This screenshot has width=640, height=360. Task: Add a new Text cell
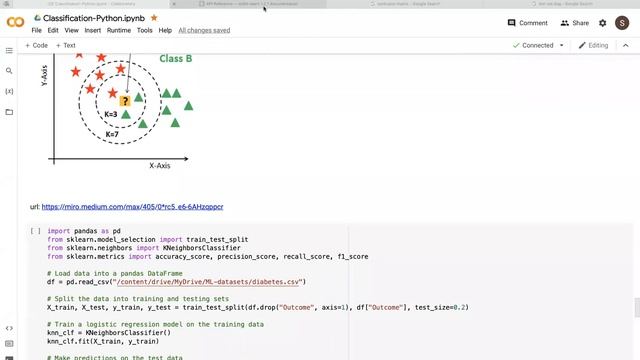tap(65, 45)
